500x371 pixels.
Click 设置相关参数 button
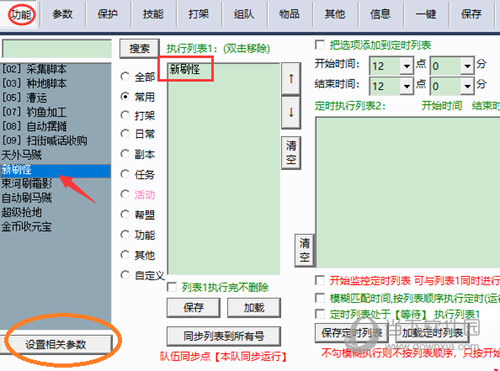point(56,344)
